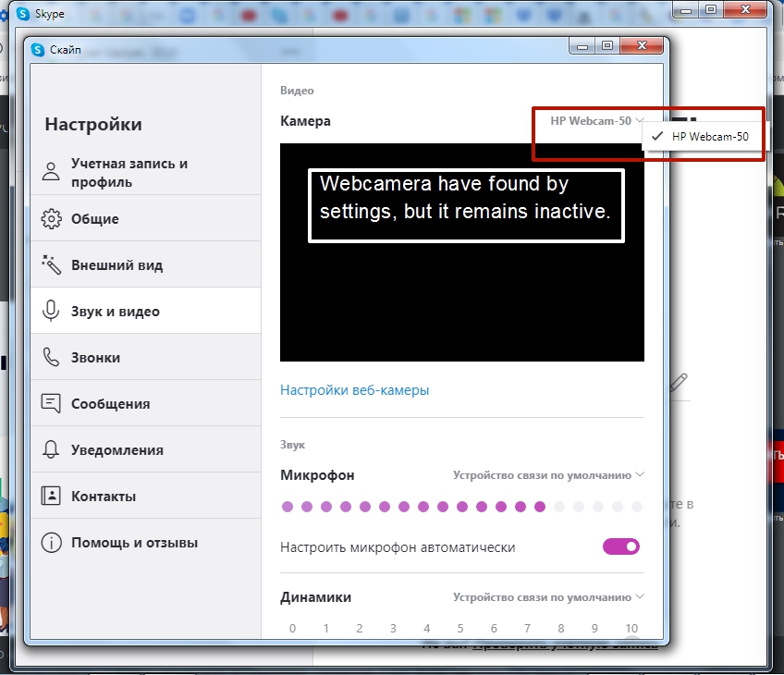This screenshot has height=675, width=784.
Task: Close the Скайп settings window
Action: (642, 46)
